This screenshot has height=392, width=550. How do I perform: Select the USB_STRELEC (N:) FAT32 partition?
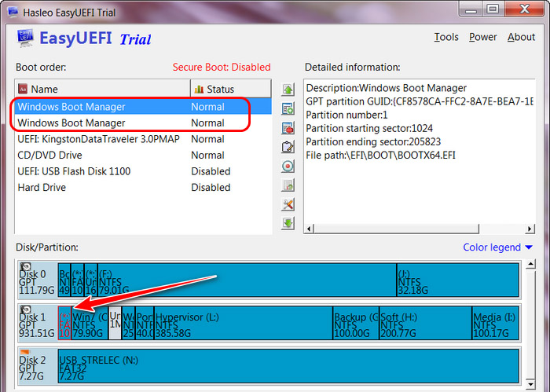tap(288, 366)
